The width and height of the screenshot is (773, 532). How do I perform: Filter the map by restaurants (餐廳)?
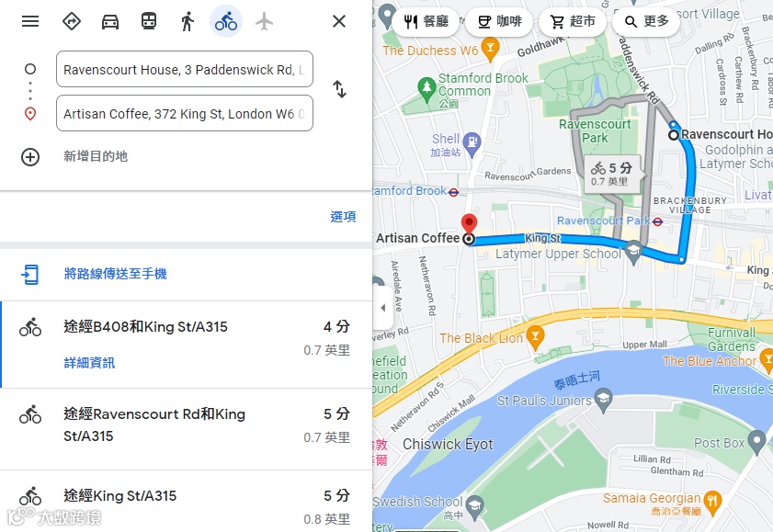pyautogui.click(x=426, y=21)
